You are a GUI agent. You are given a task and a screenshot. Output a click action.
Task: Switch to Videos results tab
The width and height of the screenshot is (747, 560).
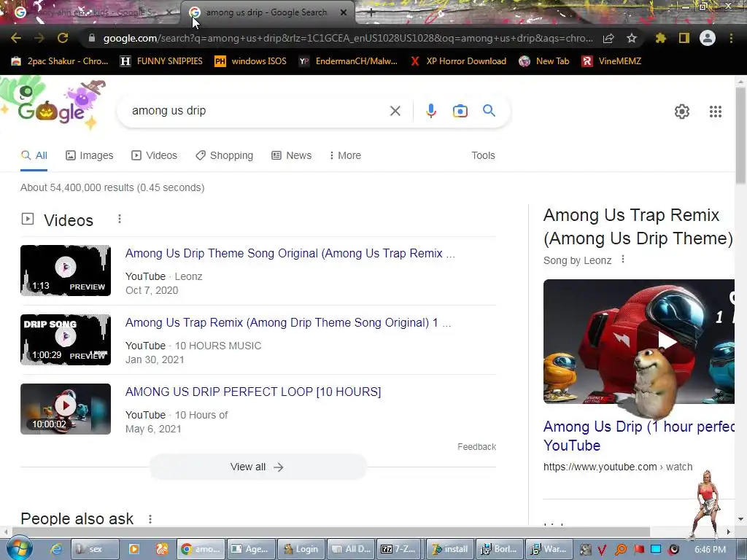point(155,155)
